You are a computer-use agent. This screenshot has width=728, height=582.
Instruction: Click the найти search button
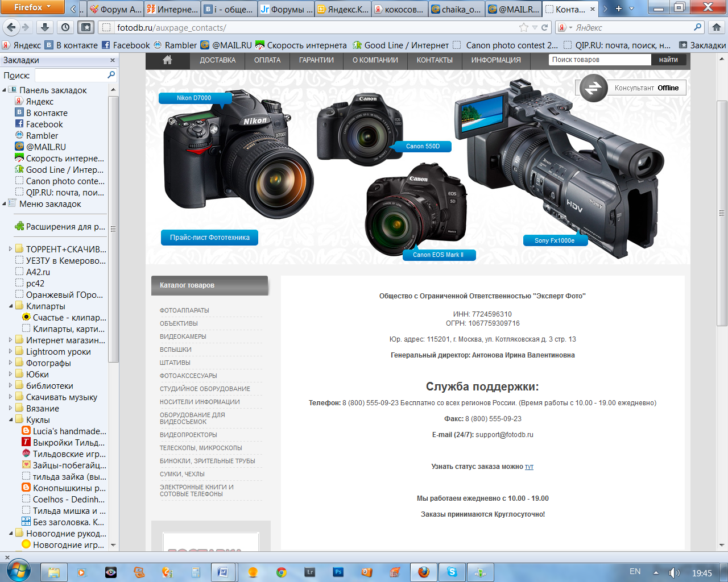click(x=668, y=60)
